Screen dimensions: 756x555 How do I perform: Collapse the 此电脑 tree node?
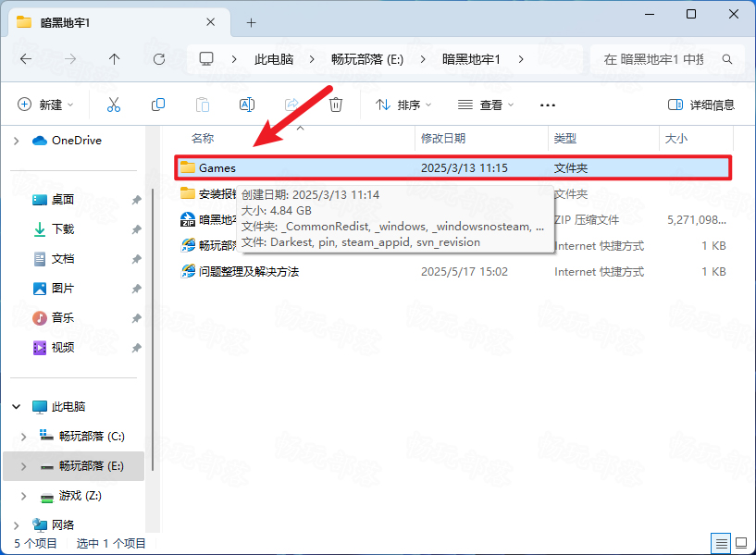17,407
